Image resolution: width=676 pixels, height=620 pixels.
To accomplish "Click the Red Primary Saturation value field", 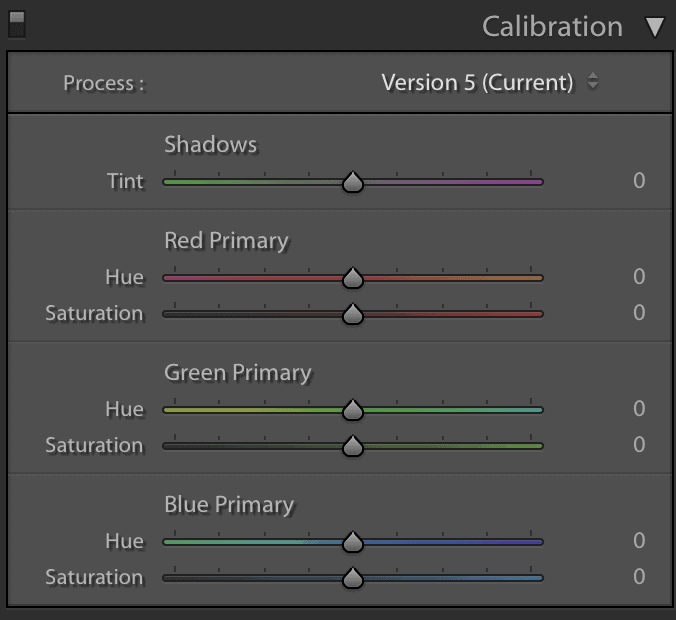I will pyautogui.click(x=639, y=313).
